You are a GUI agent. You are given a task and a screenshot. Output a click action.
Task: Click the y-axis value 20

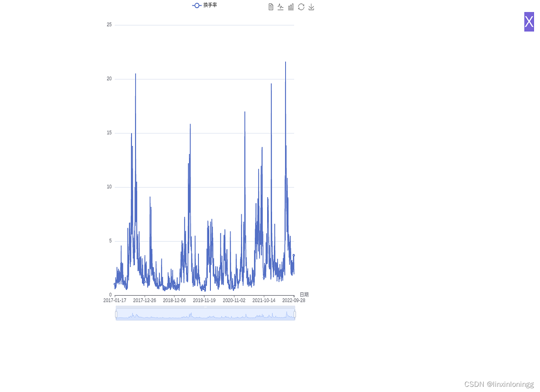109,79
